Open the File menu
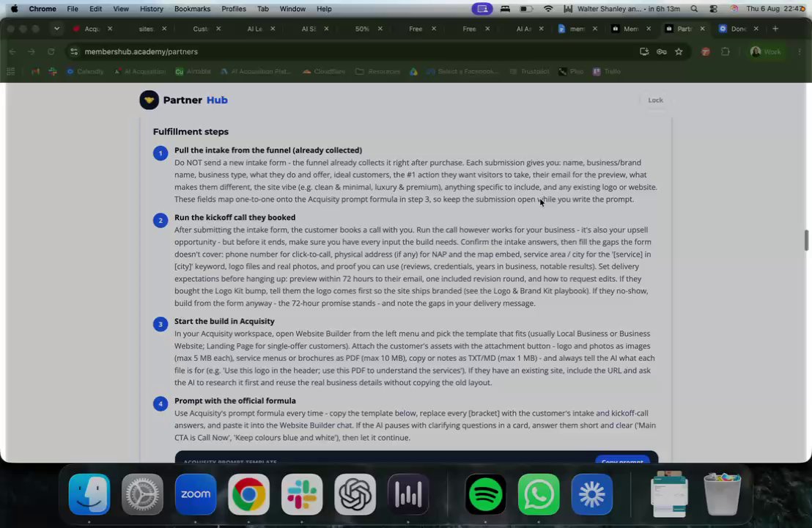 click(73, 9)
